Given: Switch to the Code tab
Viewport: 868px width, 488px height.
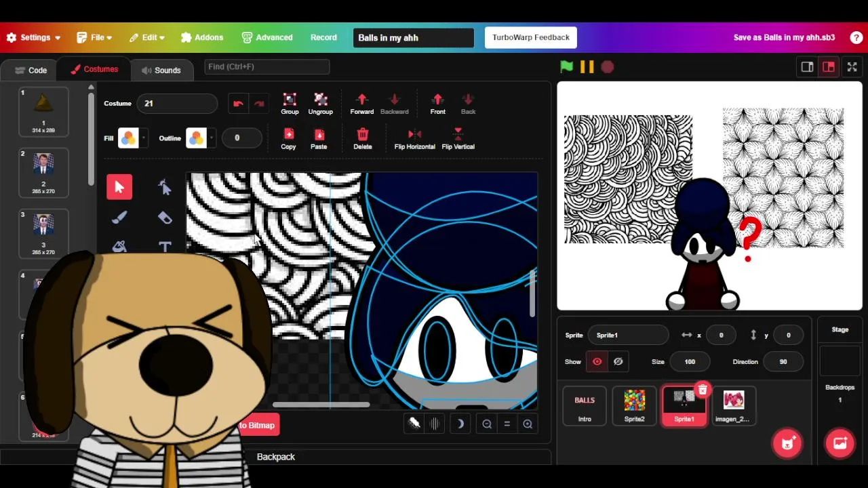Looking at the screenshot, I should (31, 70).
